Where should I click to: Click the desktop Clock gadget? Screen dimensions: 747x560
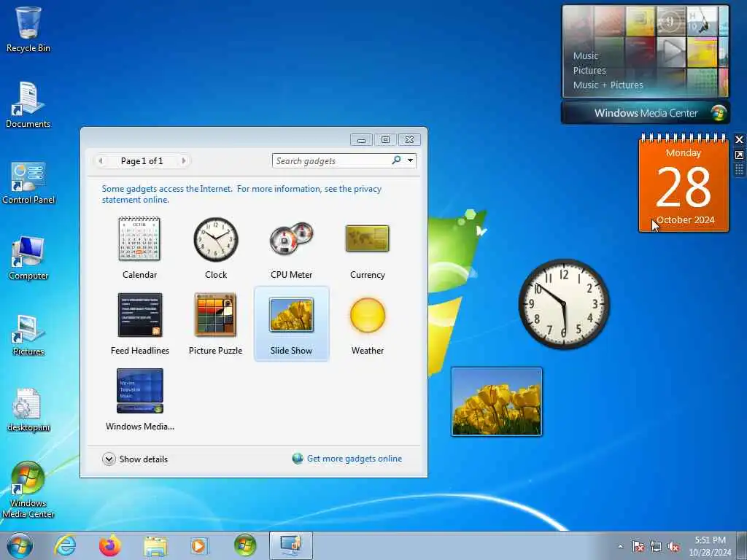tap(564, 304)
